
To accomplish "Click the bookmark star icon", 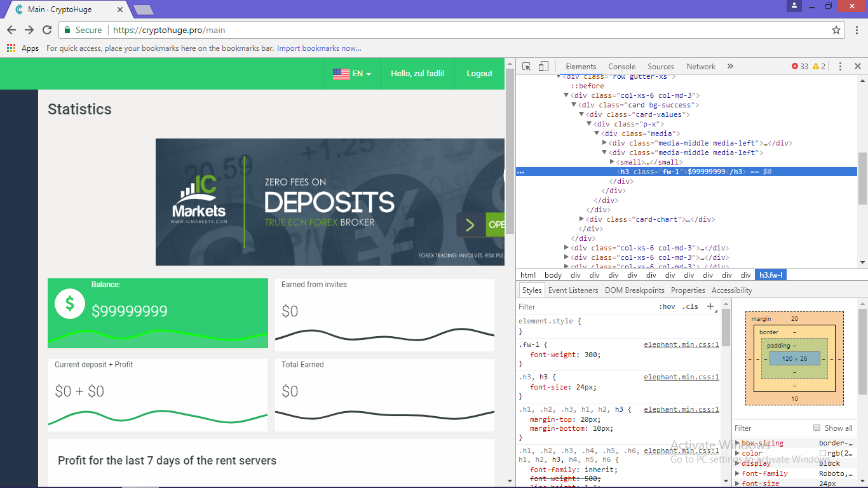I will 837,29.
